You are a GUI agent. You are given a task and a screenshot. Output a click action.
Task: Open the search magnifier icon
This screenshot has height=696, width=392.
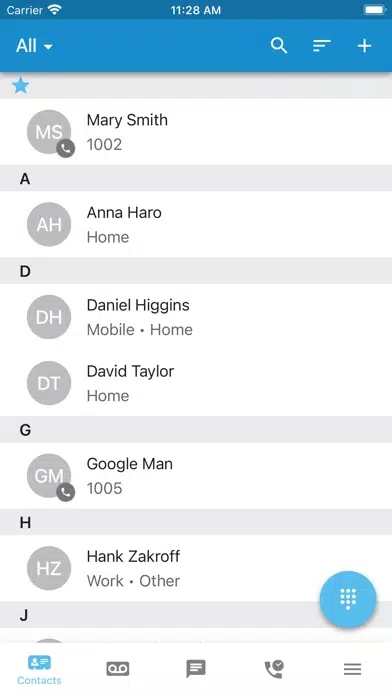[279, 46]
